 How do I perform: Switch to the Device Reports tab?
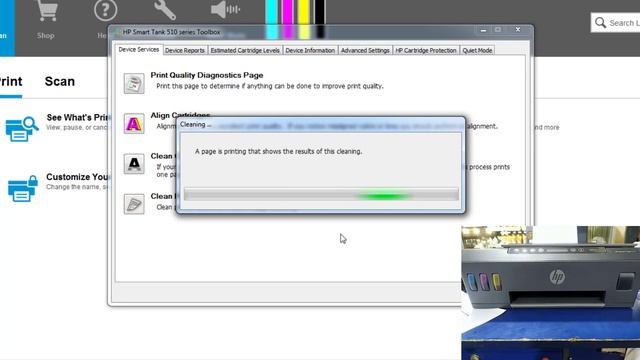pos(185,50)
